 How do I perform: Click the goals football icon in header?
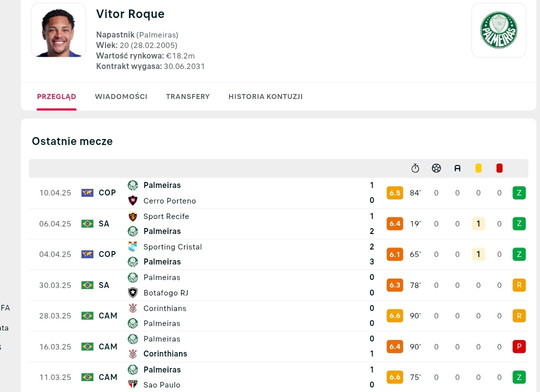coord(436,168)
